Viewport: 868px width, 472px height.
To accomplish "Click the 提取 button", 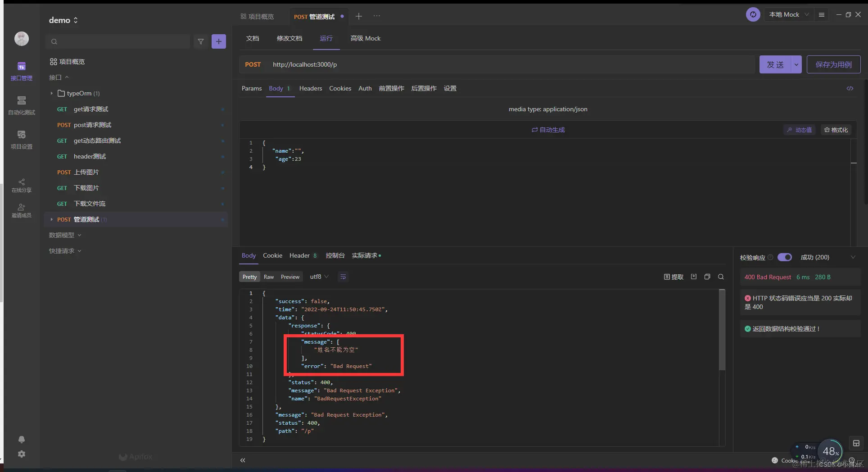I will (x=674, y=277).
